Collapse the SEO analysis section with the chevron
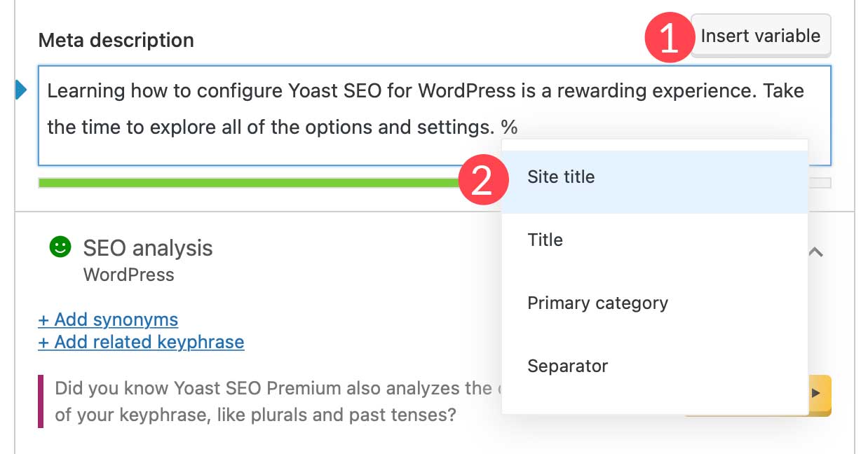868x454 pixels. click(815, 251)
